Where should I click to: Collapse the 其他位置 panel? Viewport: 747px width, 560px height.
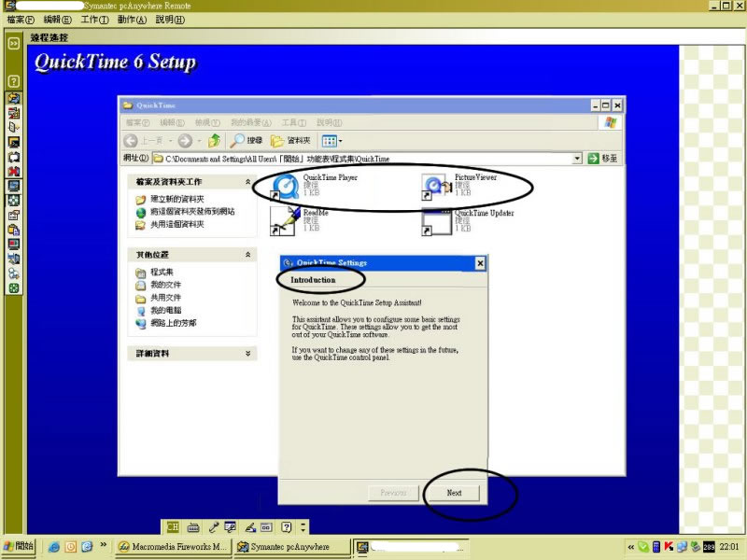point(248,255)
